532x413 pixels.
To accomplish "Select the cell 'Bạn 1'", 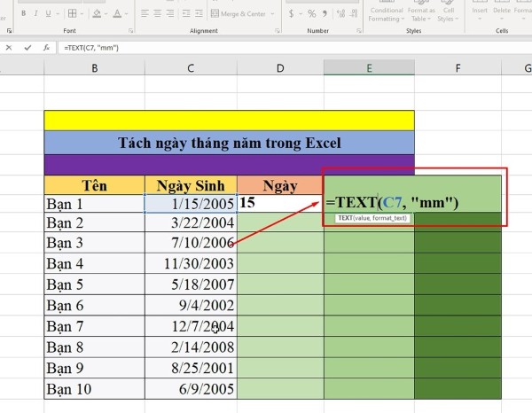I will (x=94, y=204).
